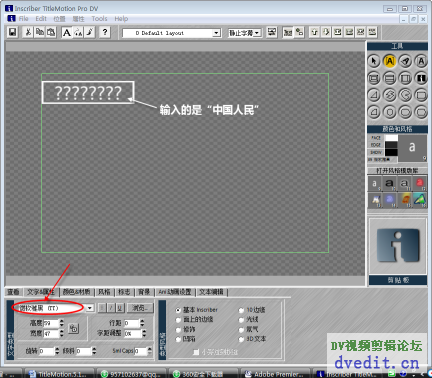Expand the font name dropdown arrow

90,308
